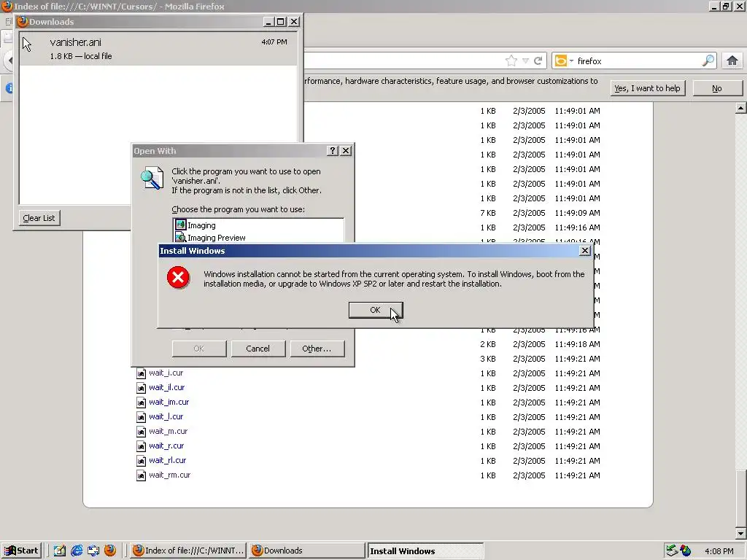Click the file icon beside wait_im.cur

pos(141,402)
